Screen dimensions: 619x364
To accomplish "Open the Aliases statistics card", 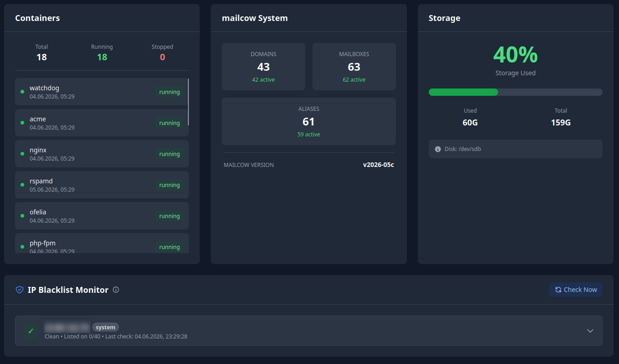I will (309, 121).
